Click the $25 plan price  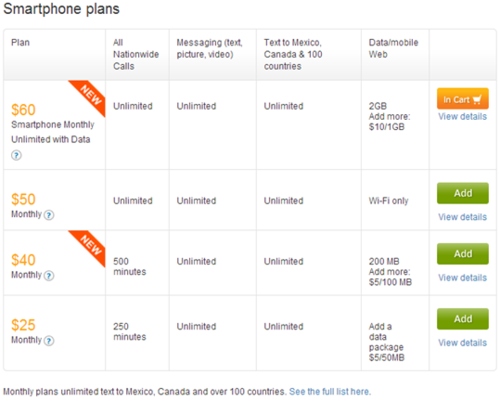coord(23,325)
